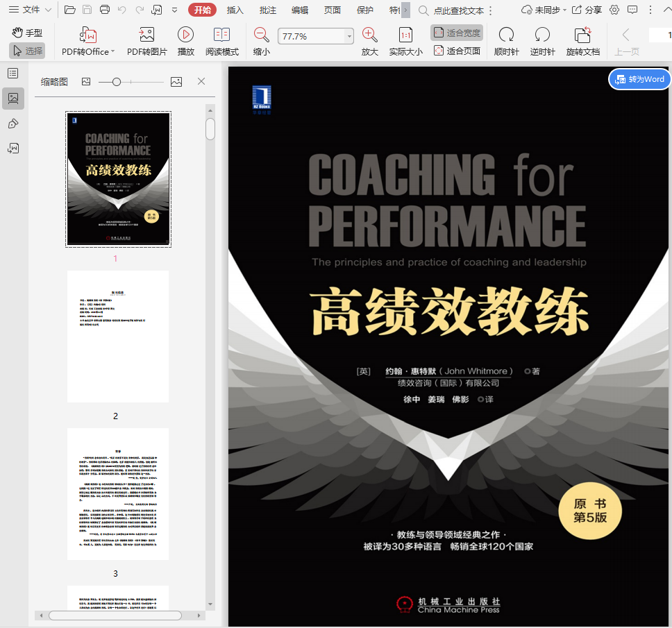Open the outline bookmarks sidebar icon
This screenshot has width=672, height=628.
13,74
